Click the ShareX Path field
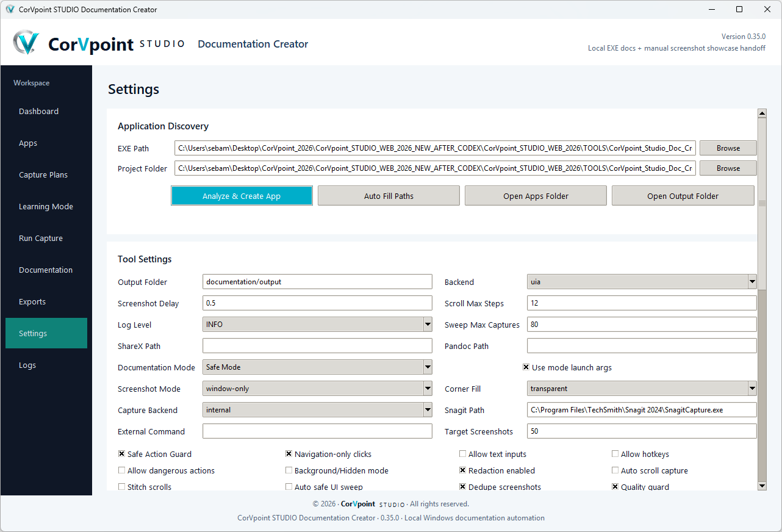The height and width of the screenshot is (532, 782). tap(317, 346)
